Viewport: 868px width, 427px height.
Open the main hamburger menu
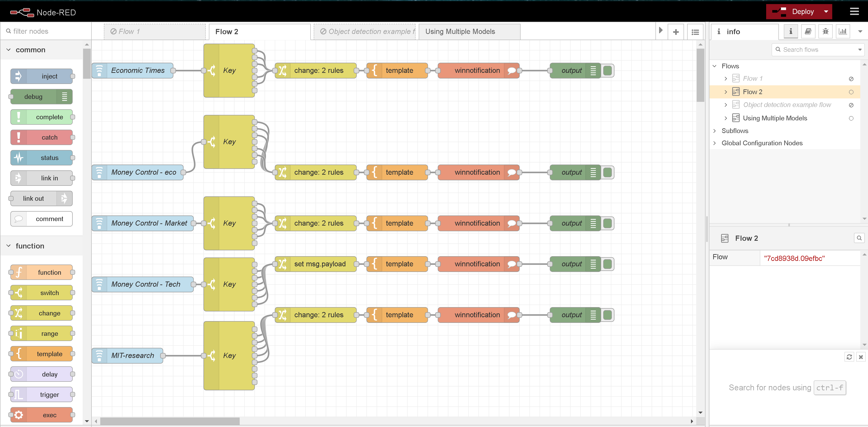[854, 12]
